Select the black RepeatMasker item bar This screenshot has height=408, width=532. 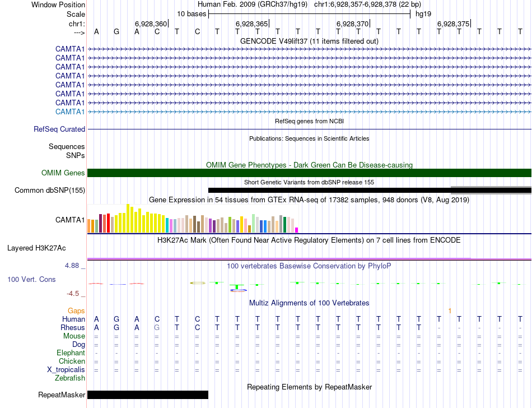148,395
